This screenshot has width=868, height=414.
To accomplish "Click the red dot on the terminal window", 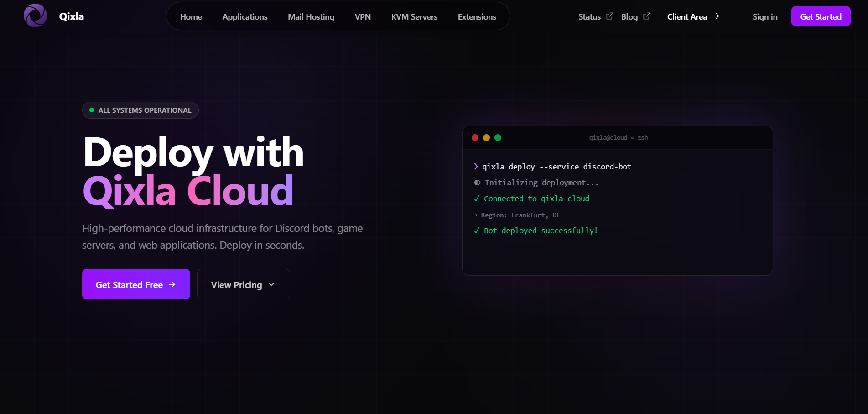I will pyautogui.click(x=476, y=137).
